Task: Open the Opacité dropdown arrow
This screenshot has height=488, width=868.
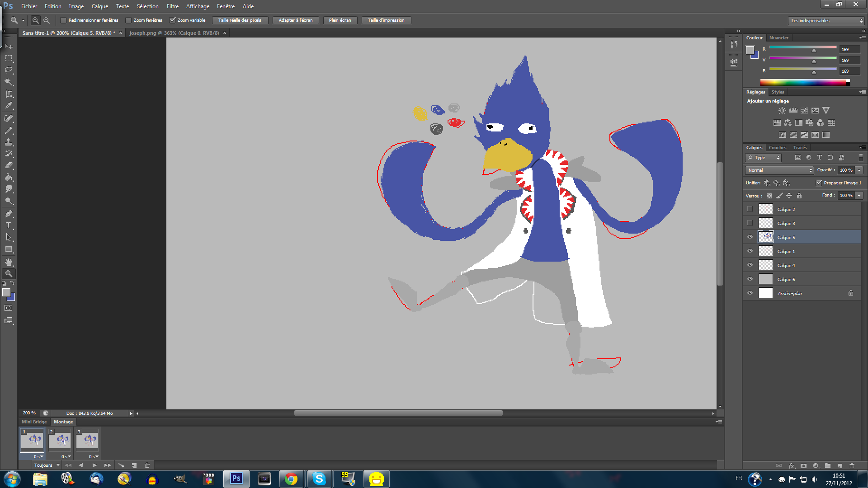Action: click(859, 170)
